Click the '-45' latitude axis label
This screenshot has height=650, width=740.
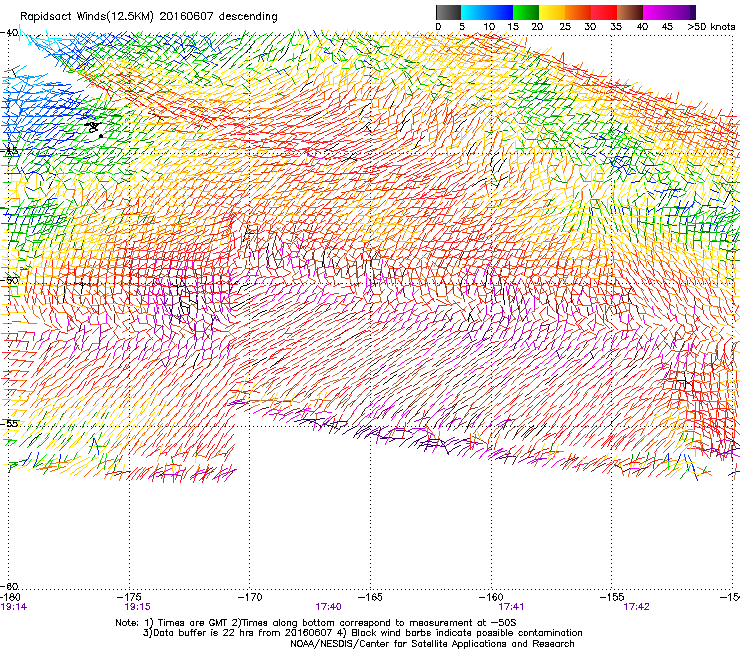9,151
